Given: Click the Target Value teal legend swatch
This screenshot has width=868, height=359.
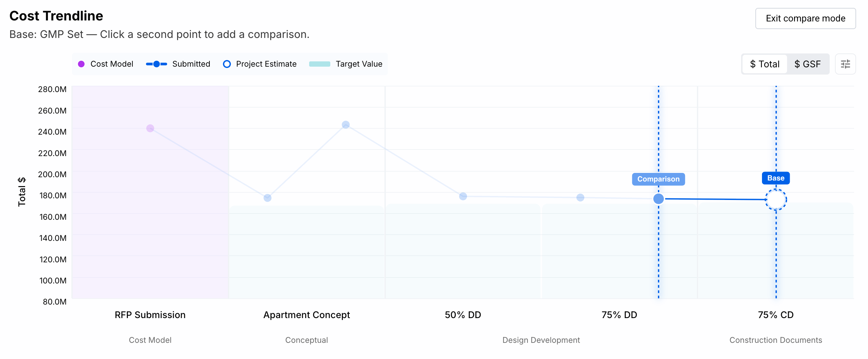Looking at the screenshot, I should point(319,64).
